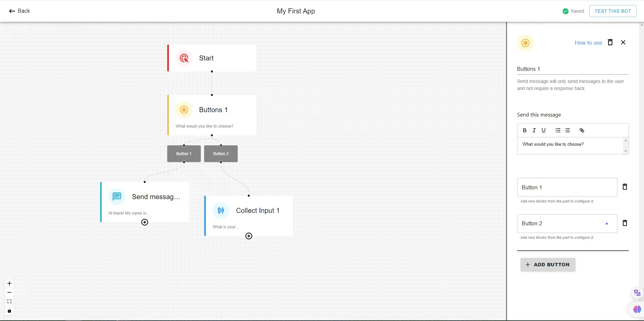
Task: Delete Button 2 using its trash icon
Action: pos(625,223)
